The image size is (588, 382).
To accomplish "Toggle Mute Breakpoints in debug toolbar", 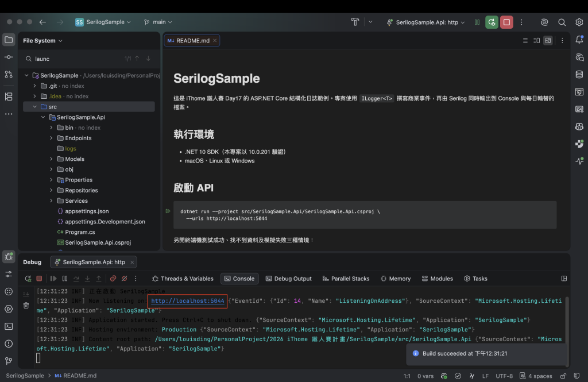I will (x=125, y=279).
